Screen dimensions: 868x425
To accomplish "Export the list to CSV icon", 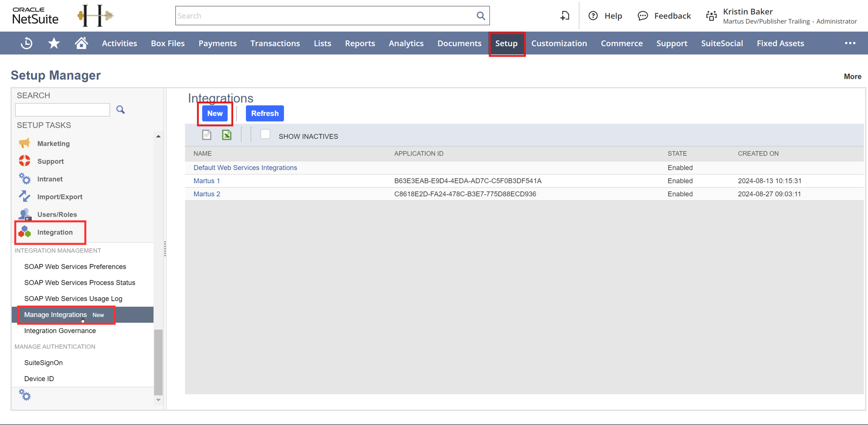I will click(x=206, y=135).
